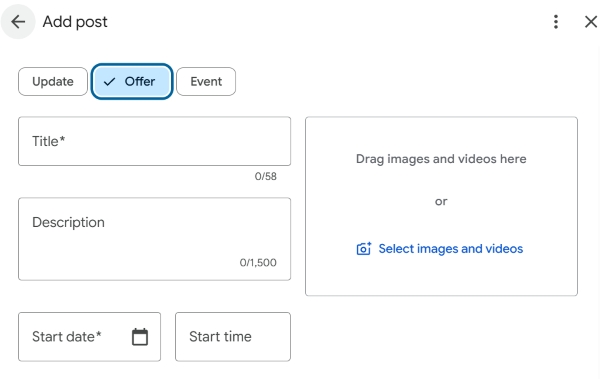Click into the Description text area
Image resolution: width=600 pixels, height=379 pixels.
[x=155, y=239]
